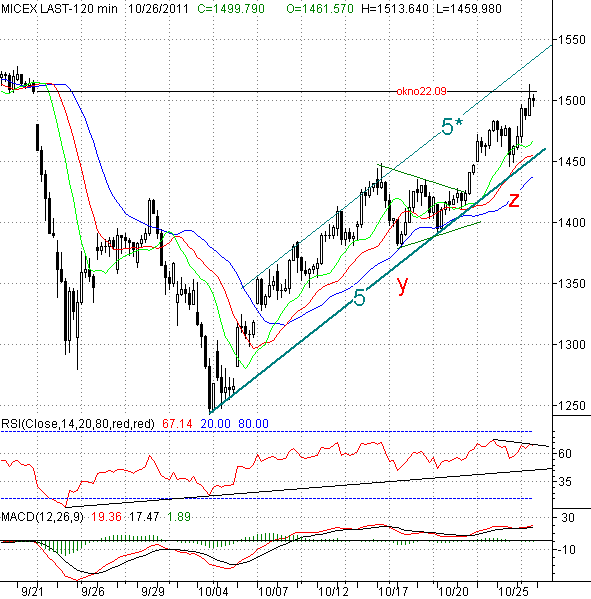Click the 1350 price axis label
591x599 pixels.
point(572,284)
